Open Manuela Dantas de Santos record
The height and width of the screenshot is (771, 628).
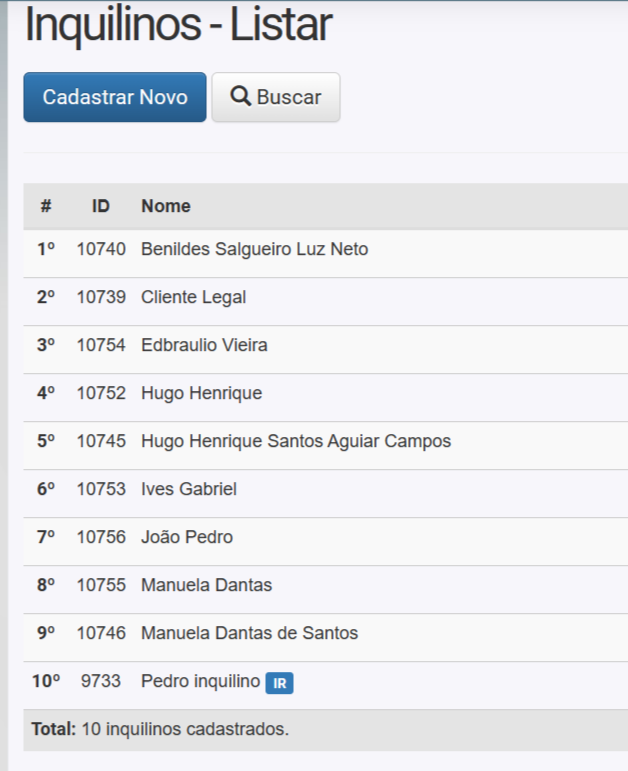pos(249,633)
